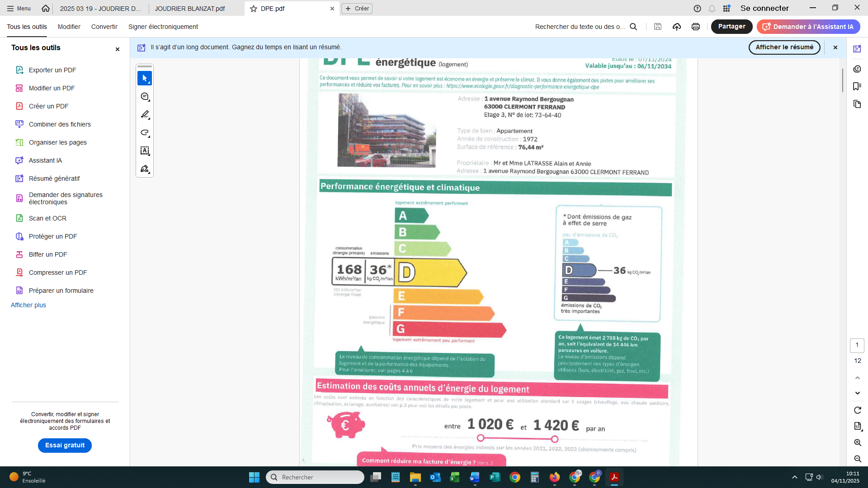Click the upload to cloud icon
Viewport: 868px width, 488px height.
tap(676, 27)
